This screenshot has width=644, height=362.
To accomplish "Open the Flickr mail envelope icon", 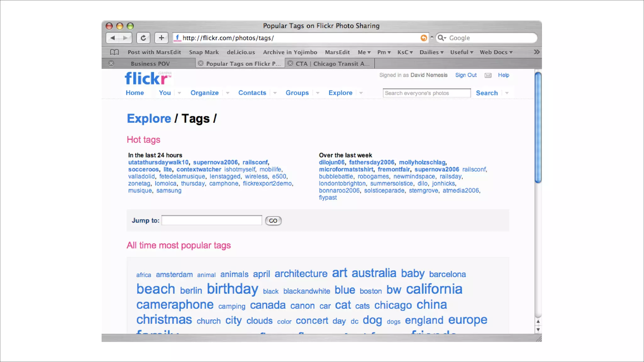I will 488,75.
